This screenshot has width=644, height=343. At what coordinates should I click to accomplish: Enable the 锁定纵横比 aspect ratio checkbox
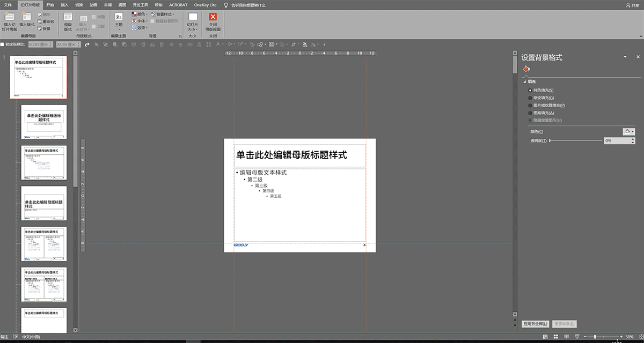click(x=3, y=44)
